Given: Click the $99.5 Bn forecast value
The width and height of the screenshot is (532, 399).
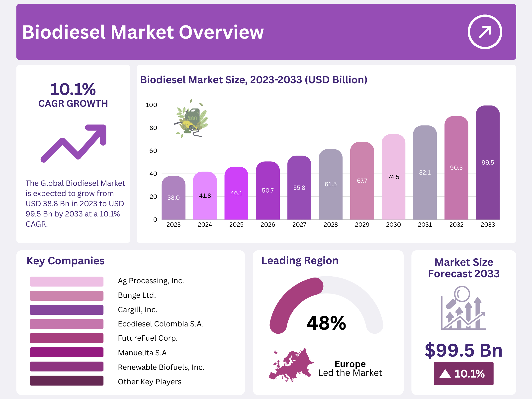Looking at the screenshot, I should pyautogui.click(x=463, y=350).
